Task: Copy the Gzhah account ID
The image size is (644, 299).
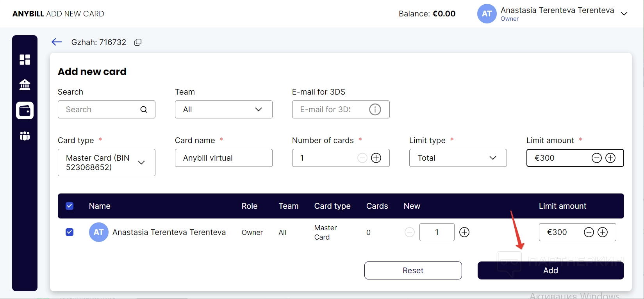Action: tap(138, 42)
